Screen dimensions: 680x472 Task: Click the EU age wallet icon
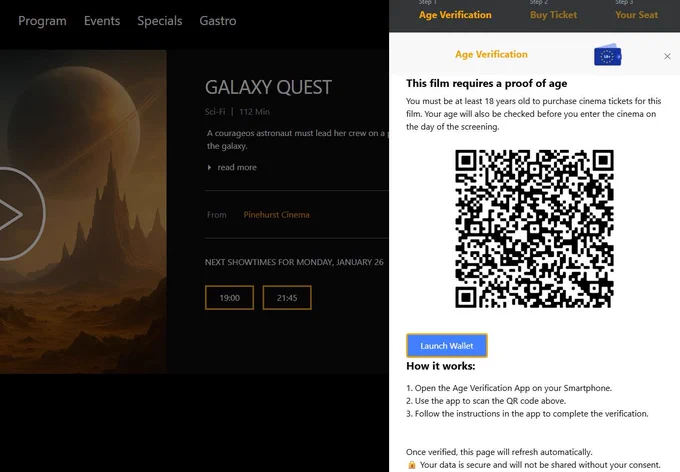click(608, 55)
